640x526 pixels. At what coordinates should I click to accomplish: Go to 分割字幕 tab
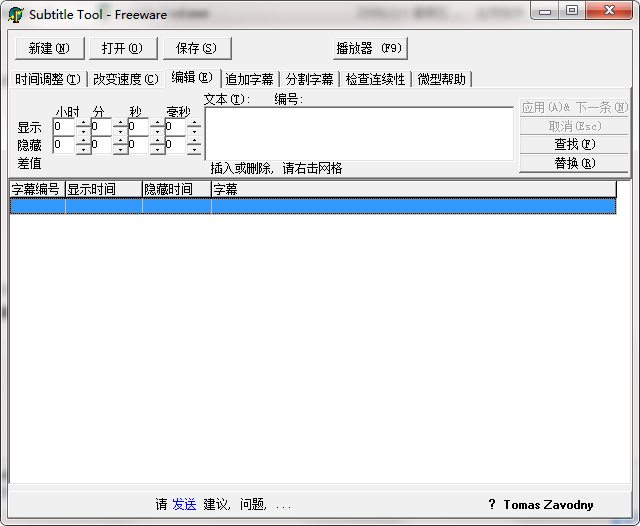pos(310,79)
